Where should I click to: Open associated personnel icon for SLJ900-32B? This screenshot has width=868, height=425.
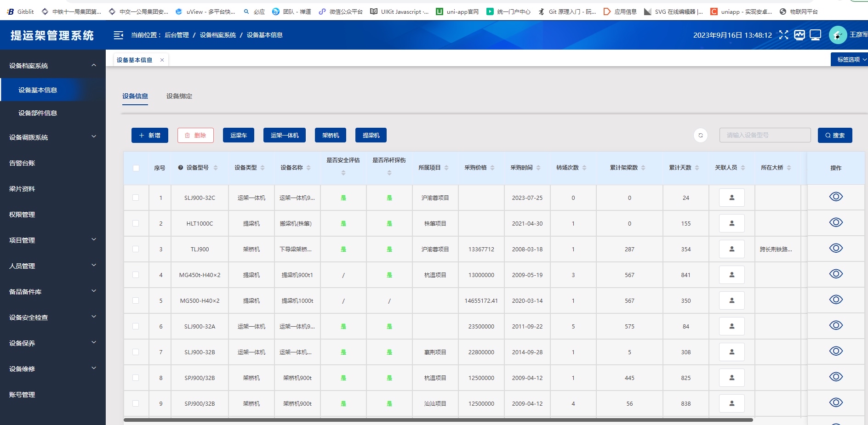point(732,352)
